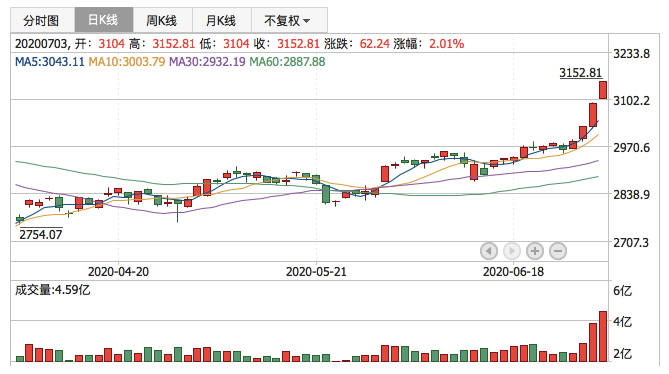
Task: Click the 2亿 volume axis label
Action: [622, 354]
